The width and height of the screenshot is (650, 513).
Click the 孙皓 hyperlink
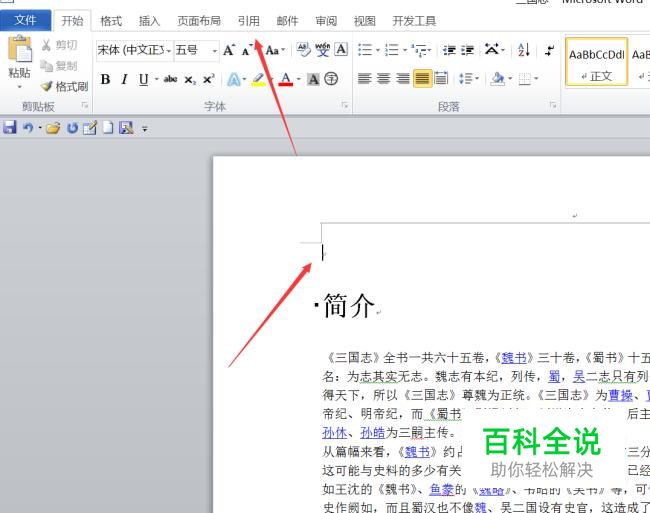(373, 433)
